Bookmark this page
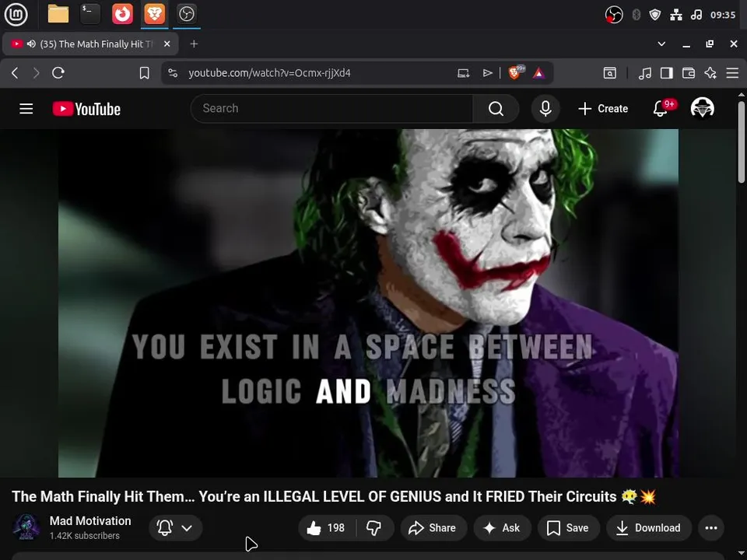 145,73
